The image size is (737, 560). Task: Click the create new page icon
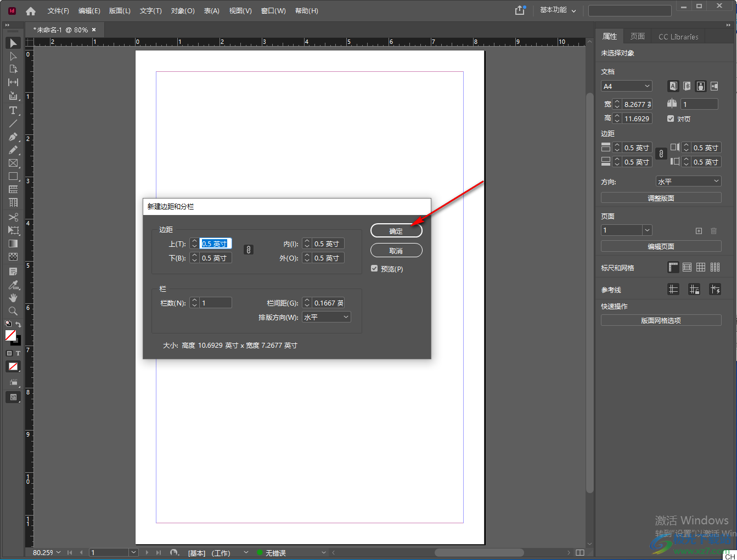pyautogui.click(x=699, y=231)
